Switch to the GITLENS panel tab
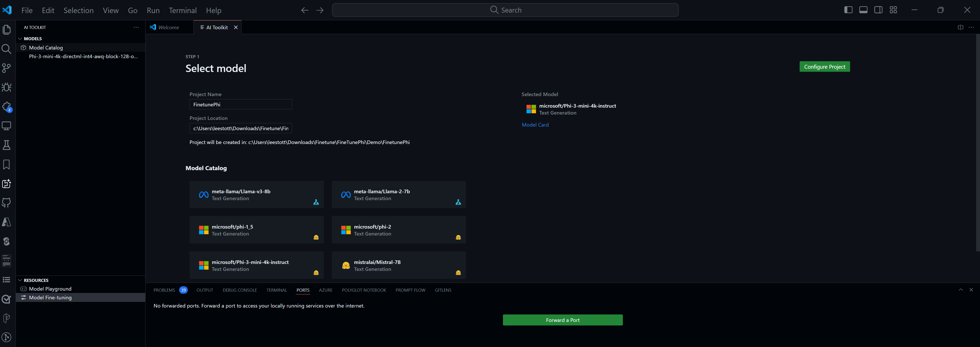This screenshot has height=347, width=980. click(x=443, y=290)
